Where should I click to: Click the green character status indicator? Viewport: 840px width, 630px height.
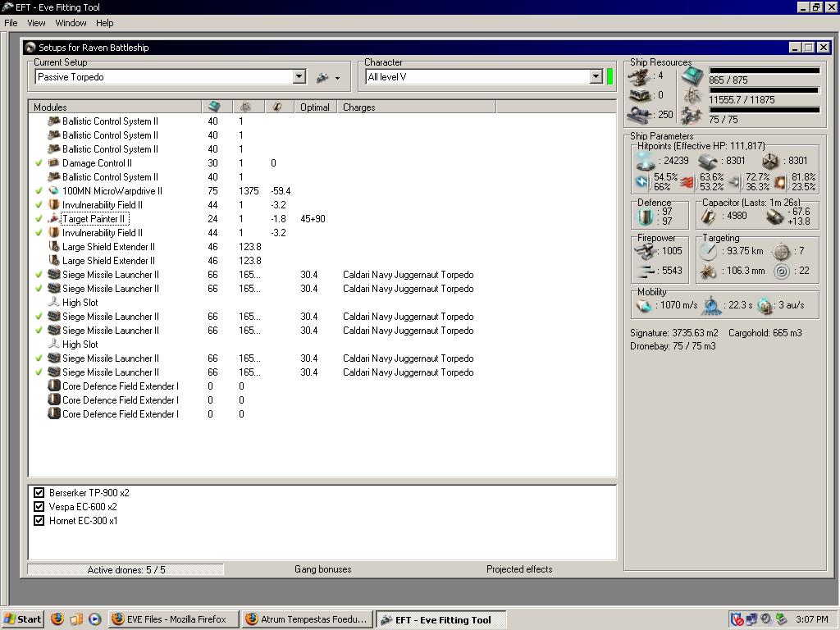[x=609, y=77]
